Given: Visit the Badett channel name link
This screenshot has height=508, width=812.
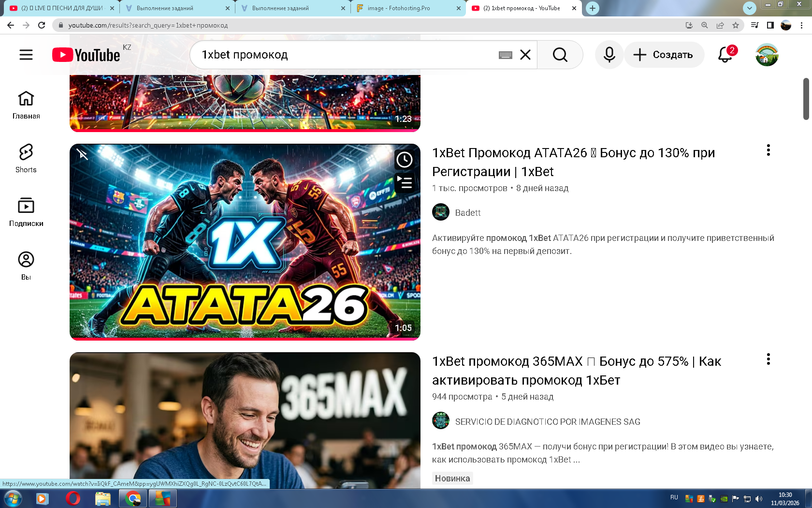Looking at the screenshot, I should [x=468, y=213].
